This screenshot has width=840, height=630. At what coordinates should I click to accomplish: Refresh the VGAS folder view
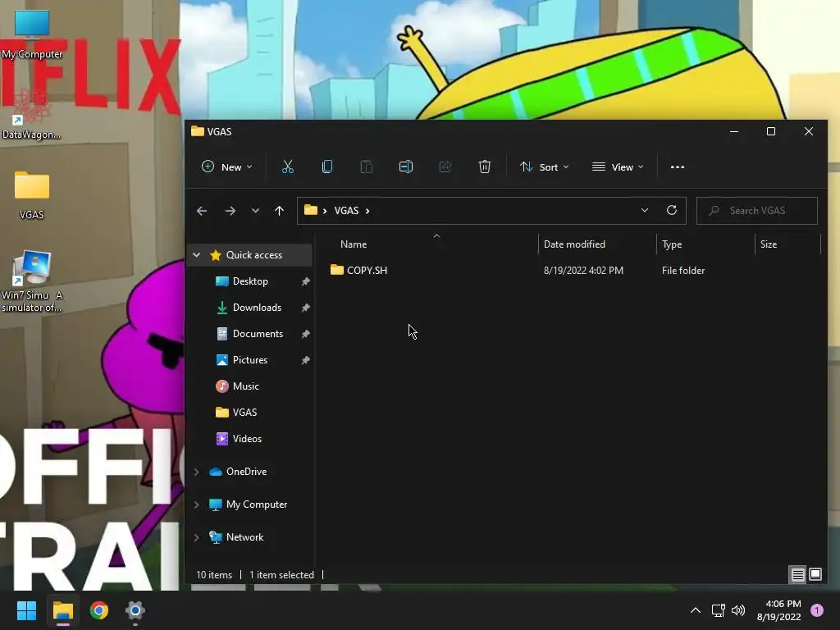click(671, 210)
